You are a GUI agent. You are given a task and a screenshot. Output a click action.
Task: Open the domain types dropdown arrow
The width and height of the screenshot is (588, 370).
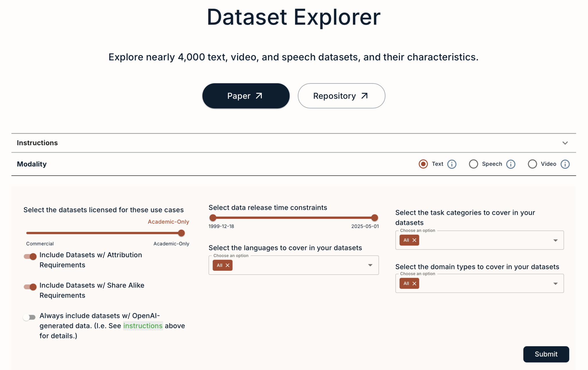tap(555, 284)
